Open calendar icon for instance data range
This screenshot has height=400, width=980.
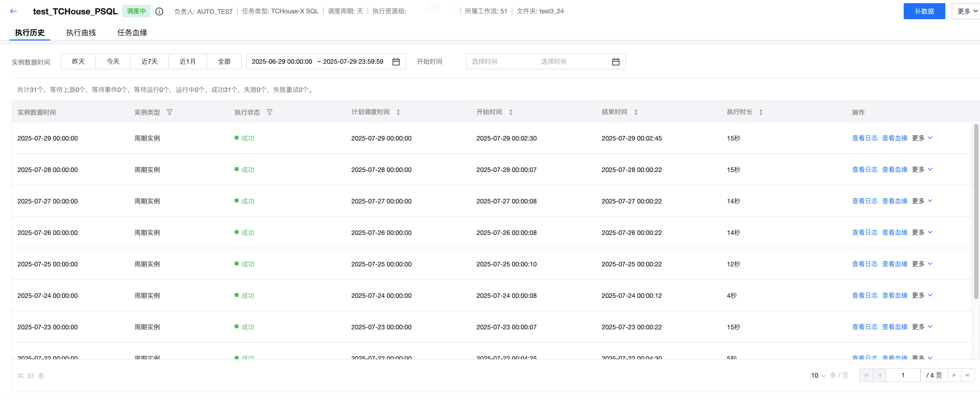(396, 62)
